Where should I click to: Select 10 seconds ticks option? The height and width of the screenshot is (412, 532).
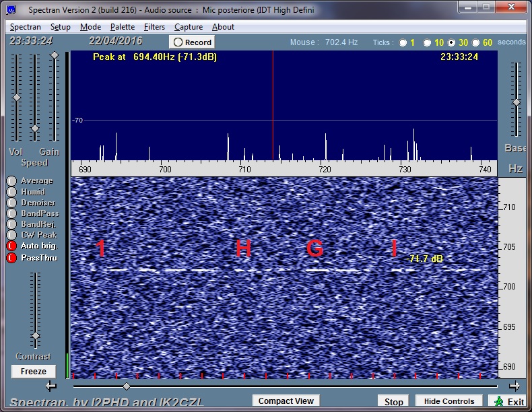click(427, 42)
